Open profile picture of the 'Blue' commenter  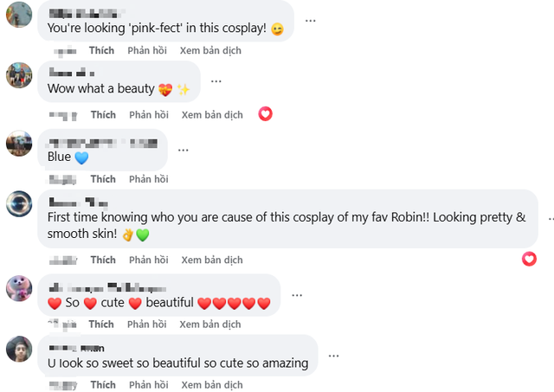click(x=19, y=142)
